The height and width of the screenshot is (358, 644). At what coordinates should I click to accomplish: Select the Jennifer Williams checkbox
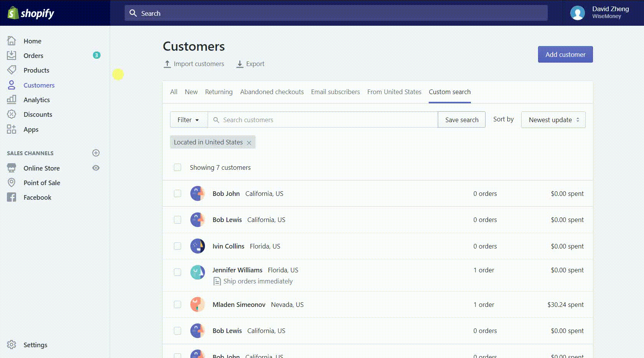(177, 272)
